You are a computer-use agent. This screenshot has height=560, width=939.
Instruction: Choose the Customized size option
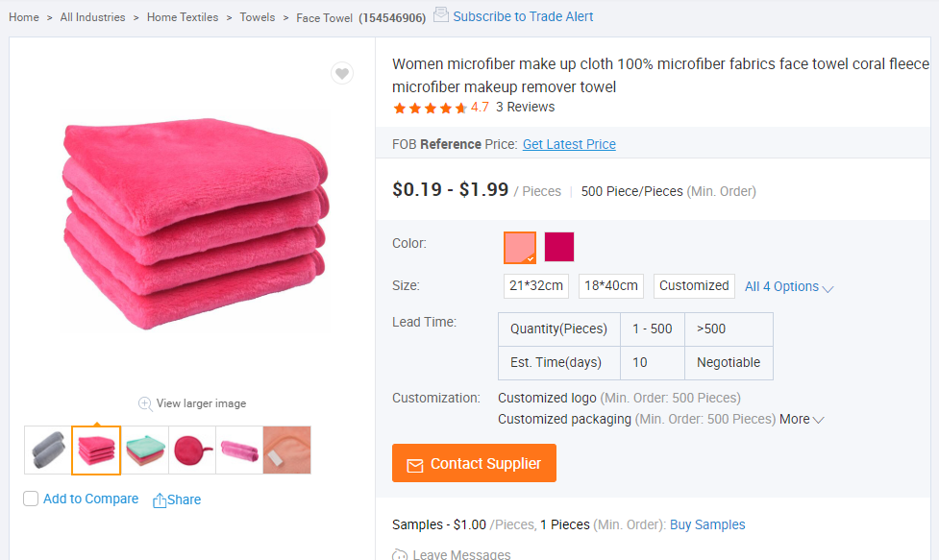pyautogui.click(x=694, y=285)
